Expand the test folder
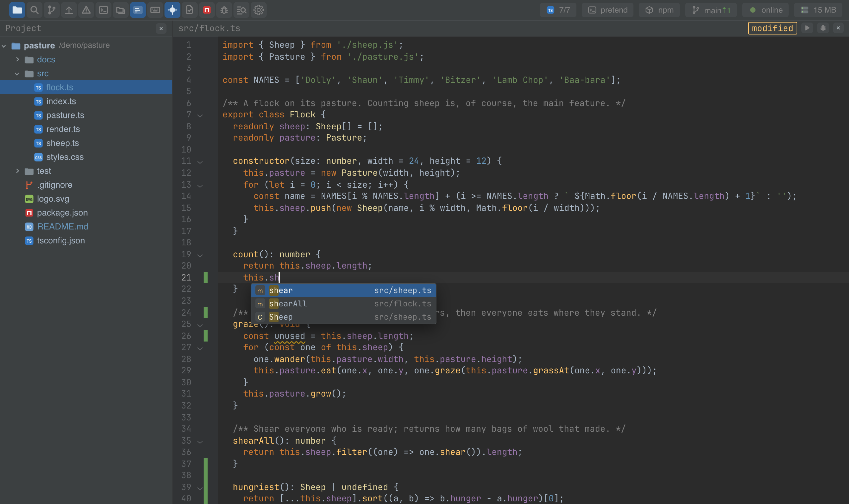Viewport: 849px width, 504px height. [x=18, y=171]
